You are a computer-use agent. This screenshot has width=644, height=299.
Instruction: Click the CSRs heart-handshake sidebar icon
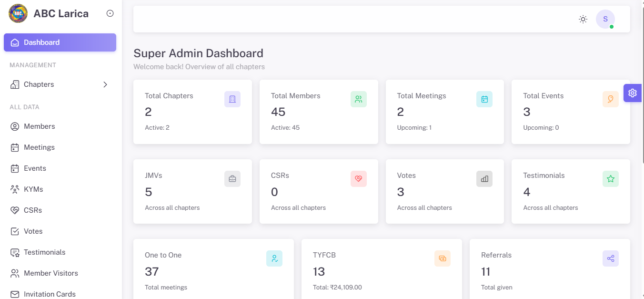[x=15, y=210]
